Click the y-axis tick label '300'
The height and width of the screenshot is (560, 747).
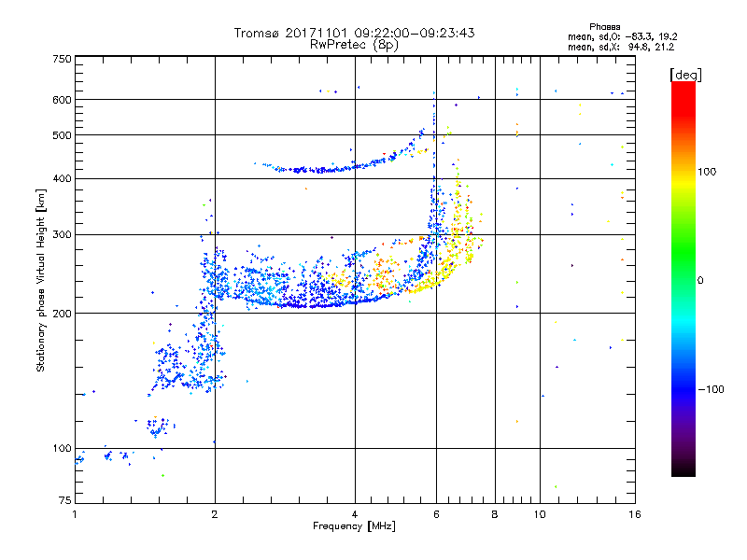point(62,235)
